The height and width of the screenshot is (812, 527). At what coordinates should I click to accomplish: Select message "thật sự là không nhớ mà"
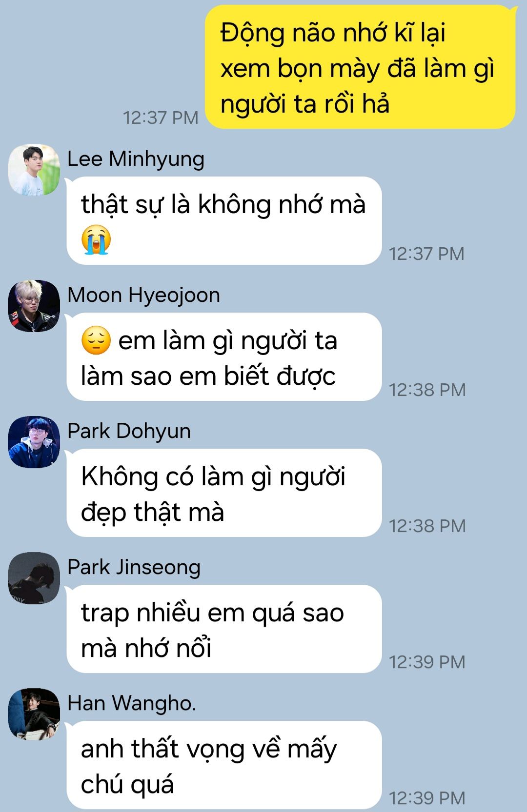click(x=224, y=221)
